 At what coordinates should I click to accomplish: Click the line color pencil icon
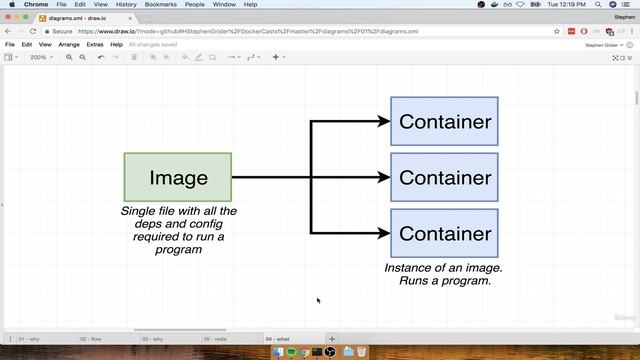click(199, 57)
